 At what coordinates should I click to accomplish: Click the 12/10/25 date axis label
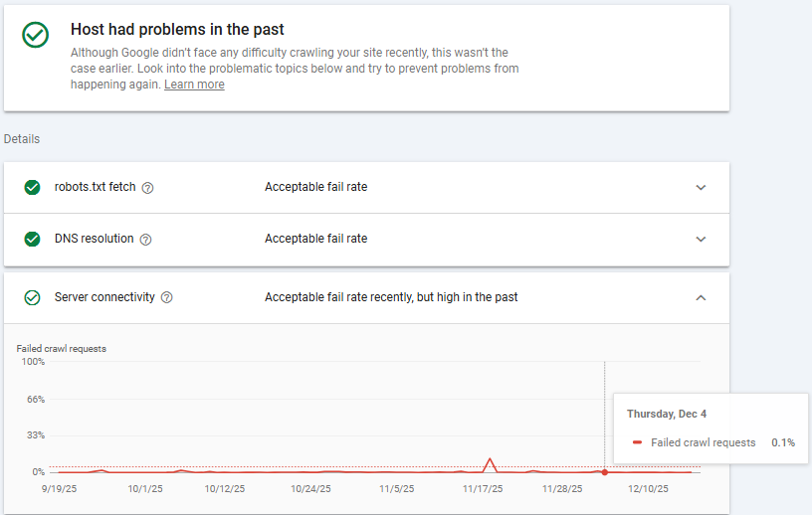pyautogui.click(x=649, y=488)
